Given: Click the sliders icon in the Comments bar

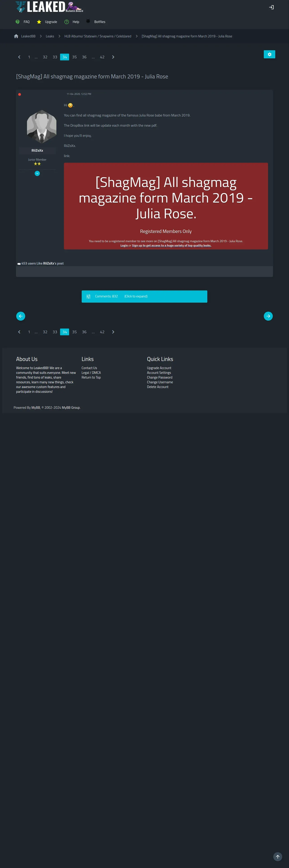Looking at the screenshot, I should (x=88, y=297).
